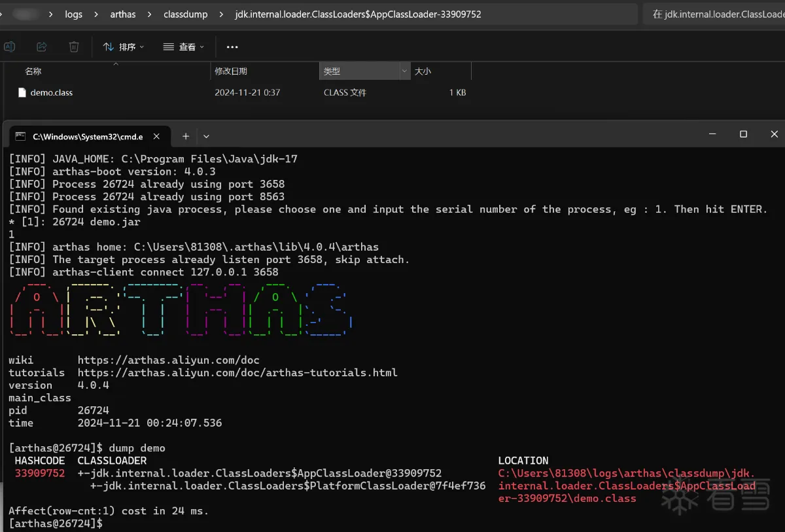This screenshot has width=785, height=532.
Task: Click the AppClassLoader-33909752 breadcrumb folder
Action: coord(358,14)
